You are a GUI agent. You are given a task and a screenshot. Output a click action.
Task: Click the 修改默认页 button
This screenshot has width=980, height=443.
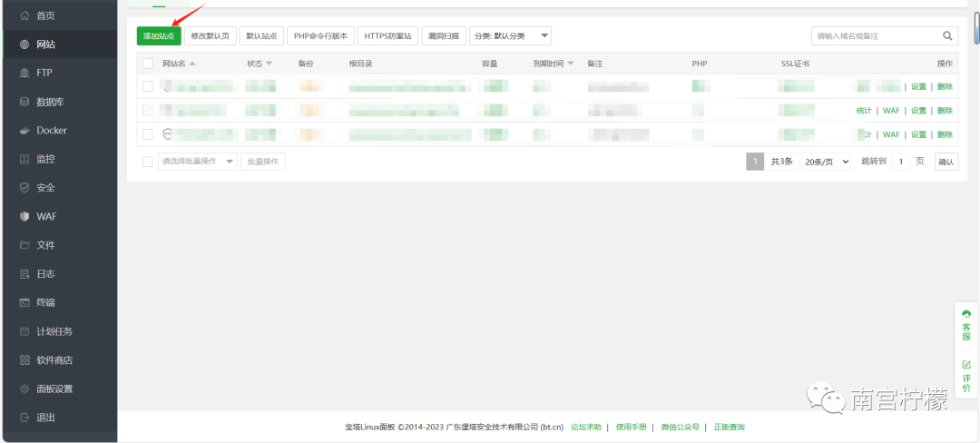tap(210, 35)
